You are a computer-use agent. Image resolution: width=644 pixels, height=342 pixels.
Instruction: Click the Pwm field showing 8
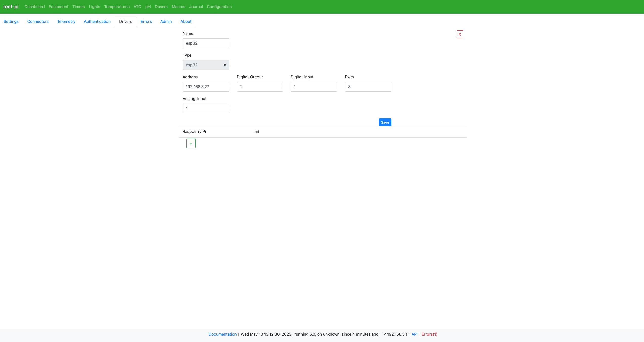click(368, 87)
